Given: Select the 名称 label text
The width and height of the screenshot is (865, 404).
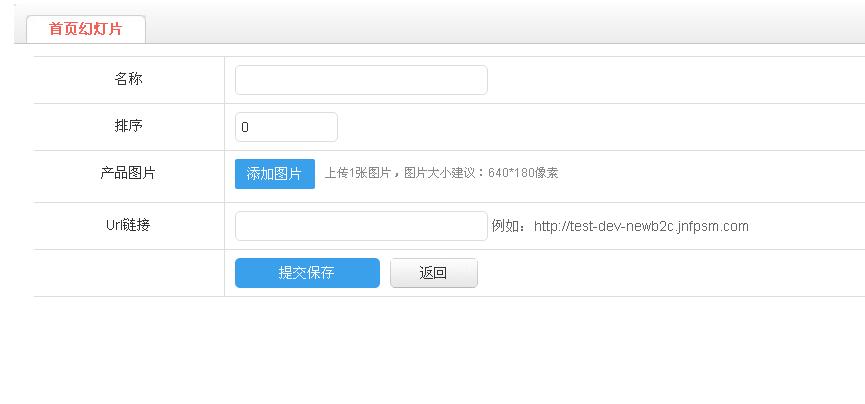Looking at the screenshot, I should (129, 79).
